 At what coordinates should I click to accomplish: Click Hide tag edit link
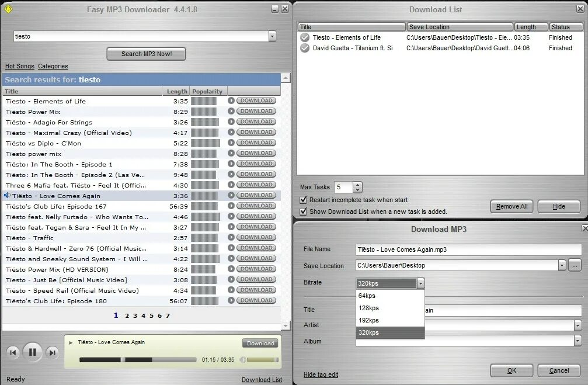click(321, 374)
